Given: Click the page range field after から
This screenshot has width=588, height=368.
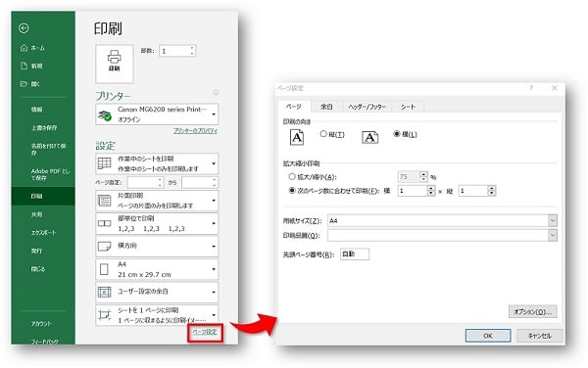Looking at the screenshot, I should tap(200, 182).
